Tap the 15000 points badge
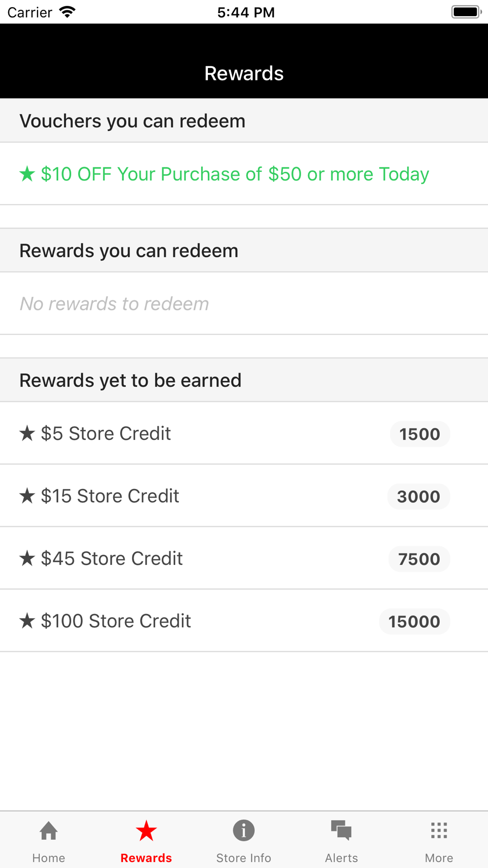Screen dimensions: 488x868 [x=414, y=621]
